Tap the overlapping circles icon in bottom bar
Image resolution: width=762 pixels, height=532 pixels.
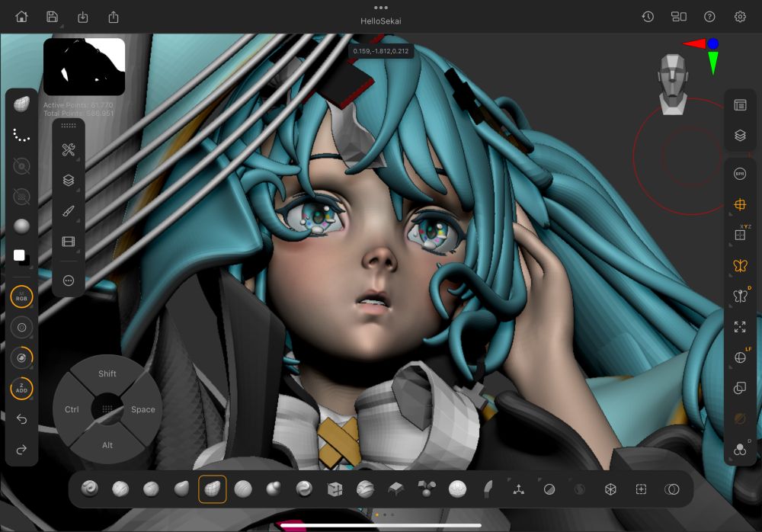tap(671, 489)
